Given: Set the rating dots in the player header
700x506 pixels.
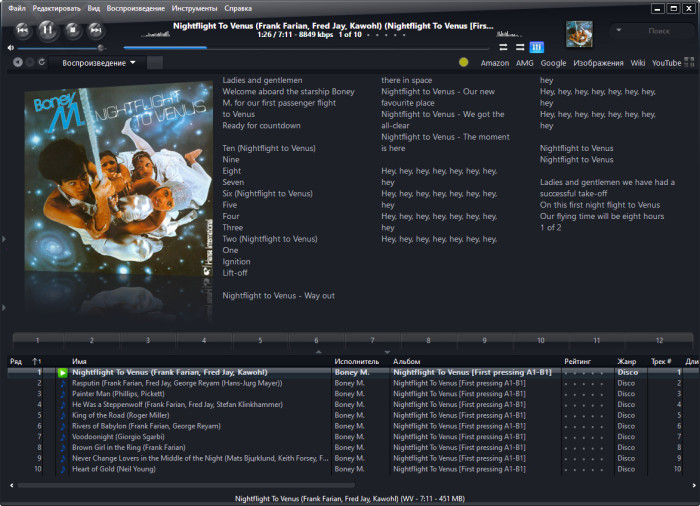Looking at the screenshot, I should click(x=386, y=35).
